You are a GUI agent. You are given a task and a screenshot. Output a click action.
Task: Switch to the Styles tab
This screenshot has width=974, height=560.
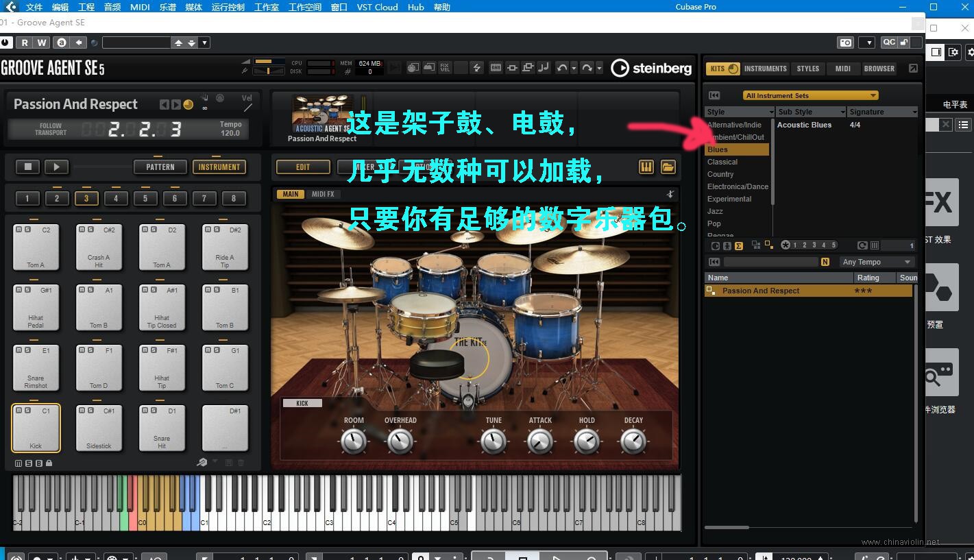(x=808, y=69)
